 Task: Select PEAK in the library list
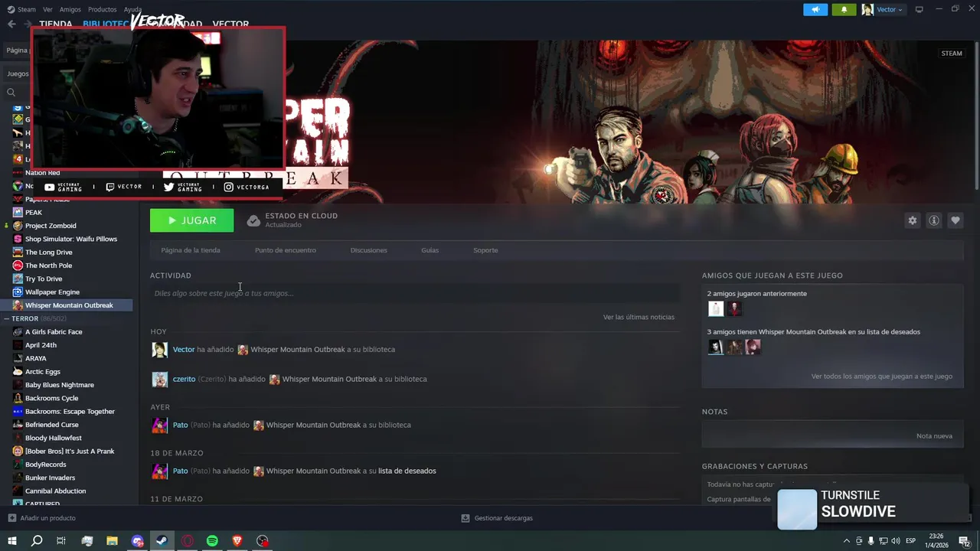coord(34,213)
